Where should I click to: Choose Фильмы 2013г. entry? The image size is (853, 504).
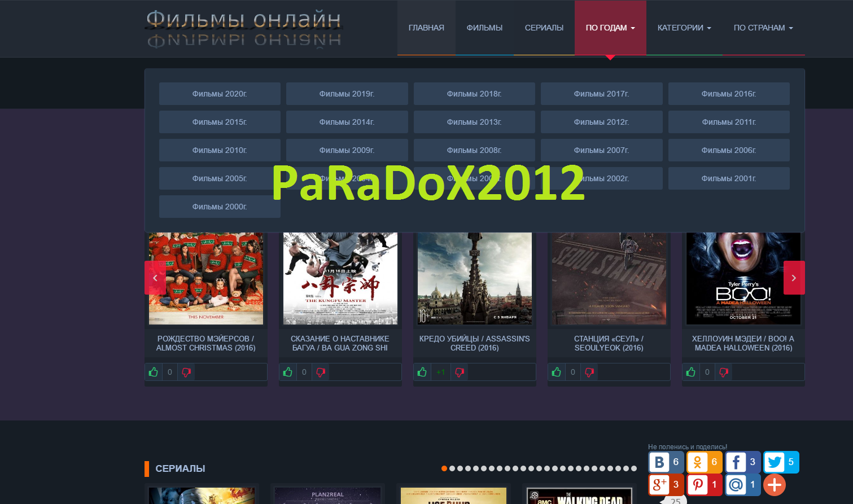click(474, 122)
